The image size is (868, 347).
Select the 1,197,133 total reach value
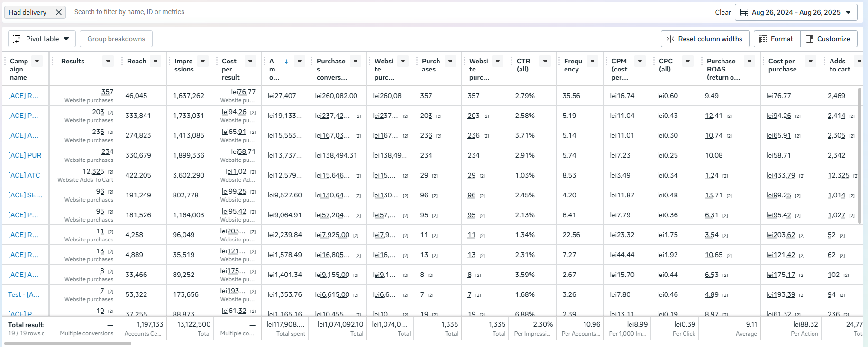pos(150,324)
